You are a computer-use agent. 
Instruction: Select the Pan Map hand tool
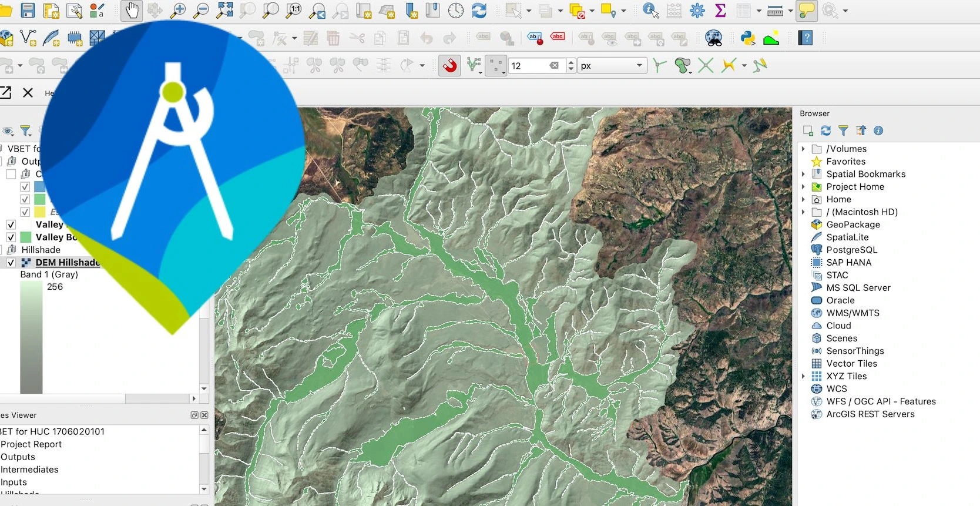click(132, 10)
